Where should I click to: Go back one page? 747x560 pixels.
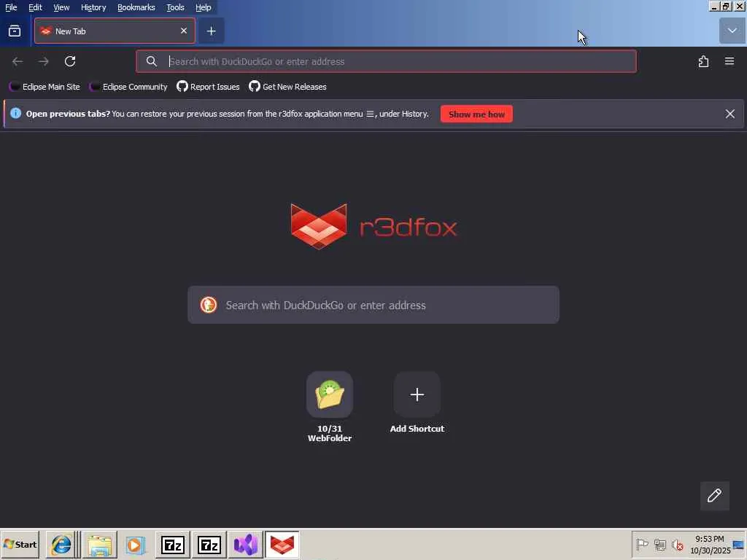coord(18,61)
